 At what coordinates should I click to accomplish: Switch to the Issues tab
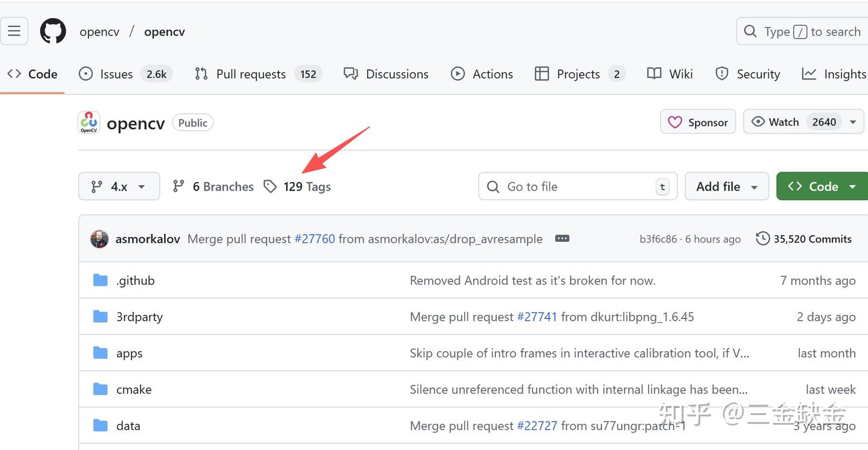click(116, 74)
